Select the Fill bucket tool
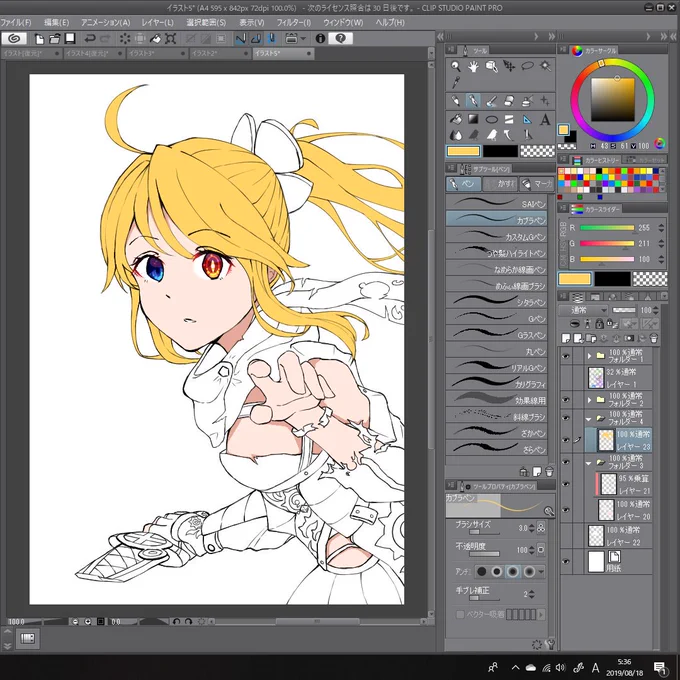The width and height of the screenshot is (680, 680). [455, 119]
